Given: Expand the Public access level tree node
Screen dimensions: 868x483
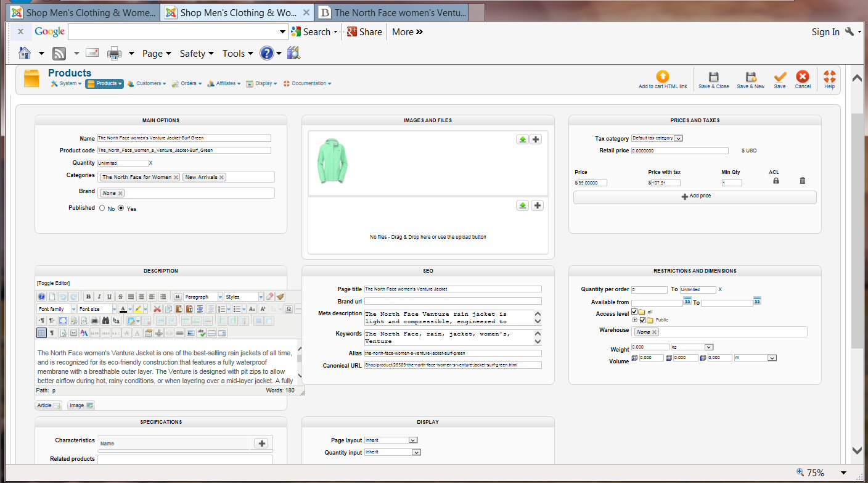Looking at the screenshot, I should (x=634, y=320).
